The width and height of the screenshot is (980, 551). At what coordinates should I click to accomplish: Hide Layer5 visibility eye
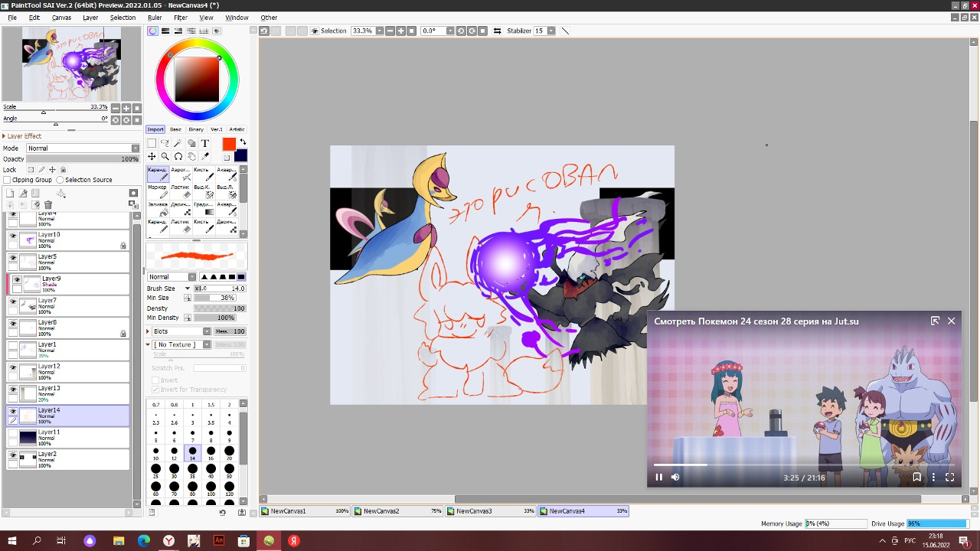tap(12, 259)
